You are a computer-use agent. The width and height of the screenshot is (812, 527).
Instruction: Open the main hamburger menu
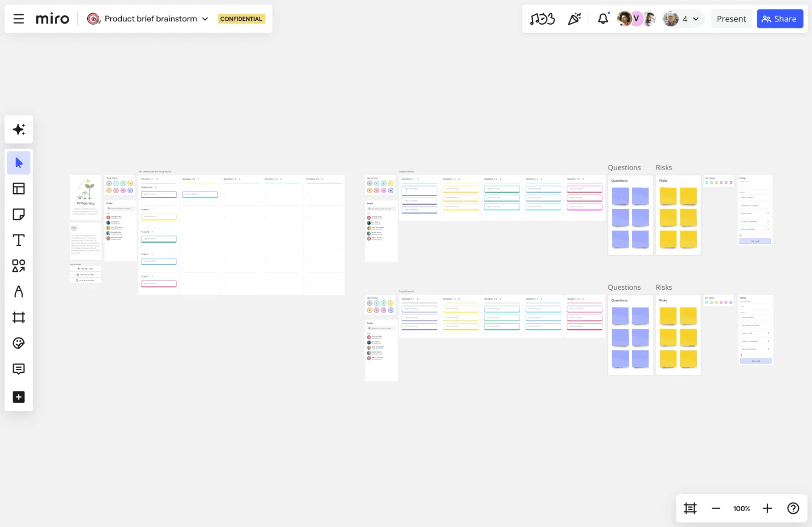[x=19, y=19]
